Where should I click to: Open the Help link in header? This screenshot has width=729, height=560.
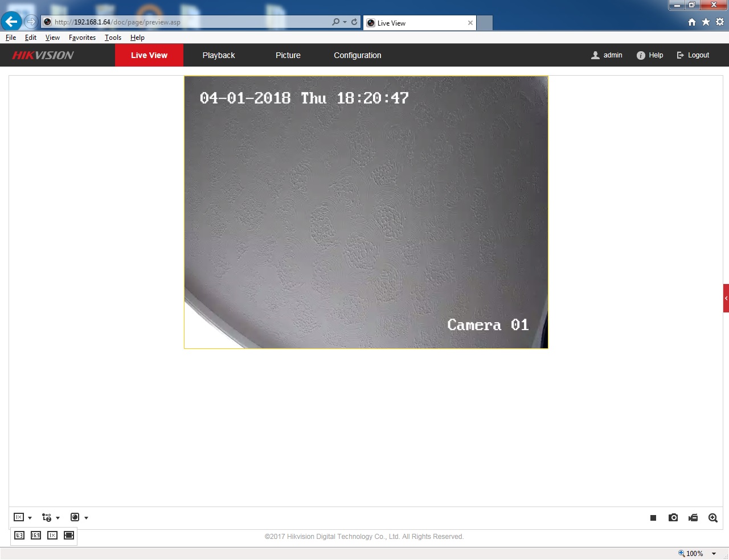(650, 55)
